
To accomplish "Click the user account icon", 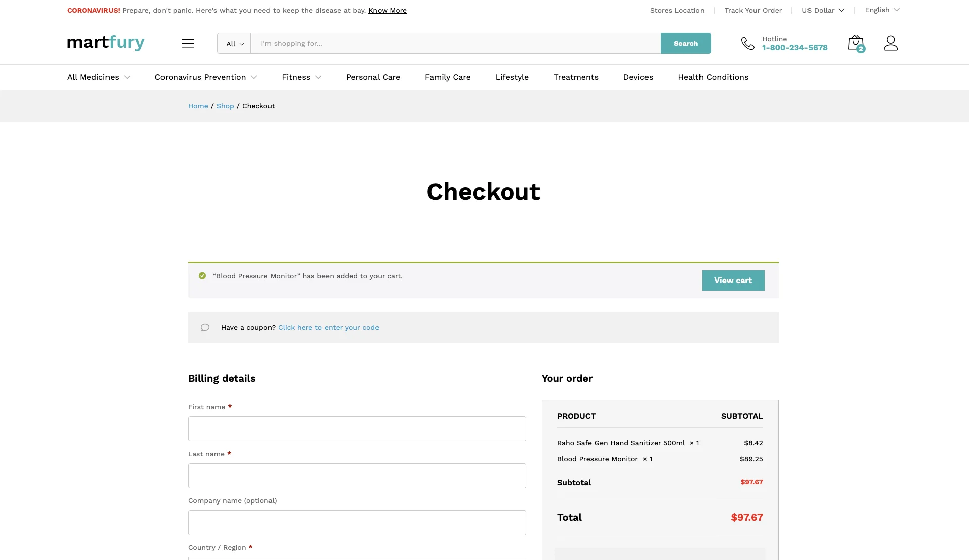I will point(891,43).
